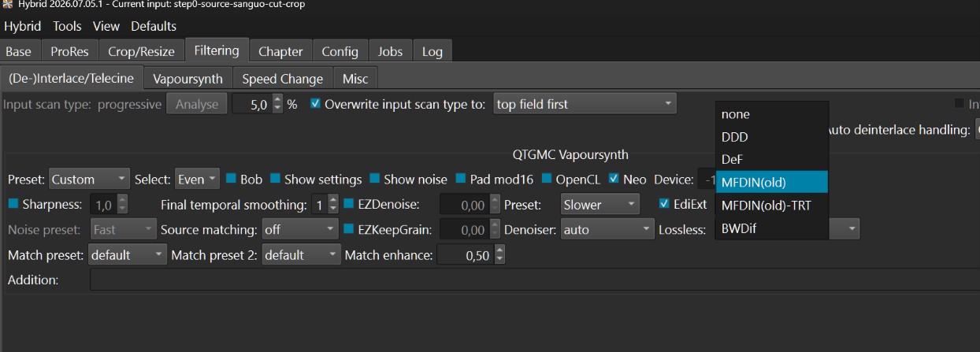Enable the Show noise checkbox
980x352 pixels.
coord(374,179)
